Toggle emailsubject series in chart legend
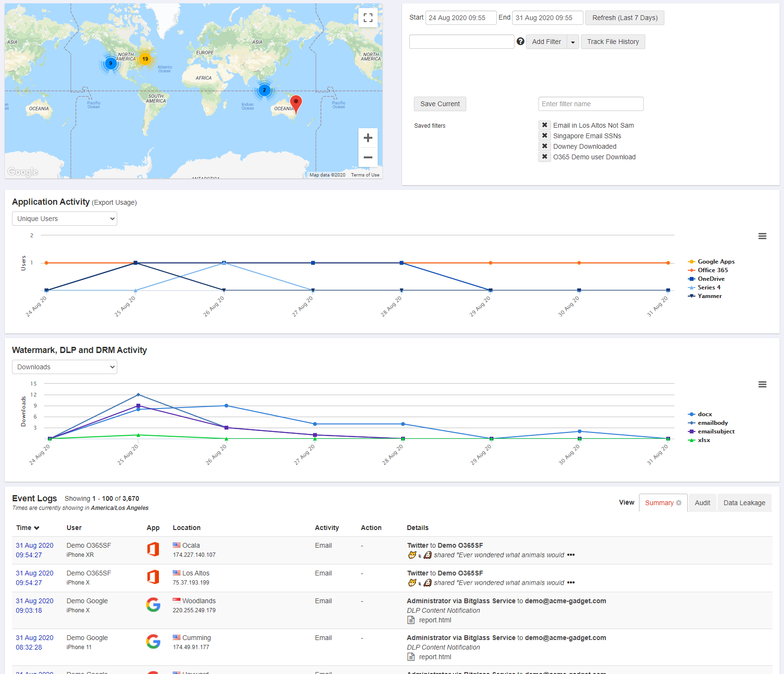 tap(716, 431)
